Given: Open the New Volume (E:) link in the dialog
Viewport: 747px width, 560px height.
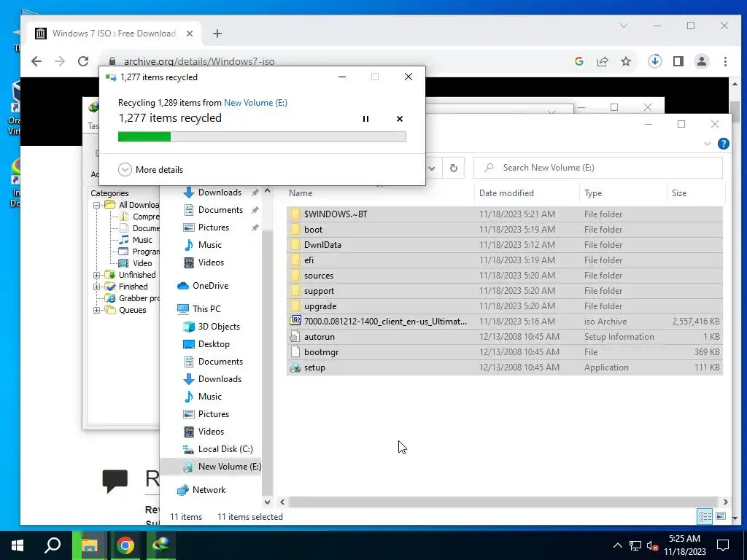Looking at the screenshot, I should tap(255, 102).
